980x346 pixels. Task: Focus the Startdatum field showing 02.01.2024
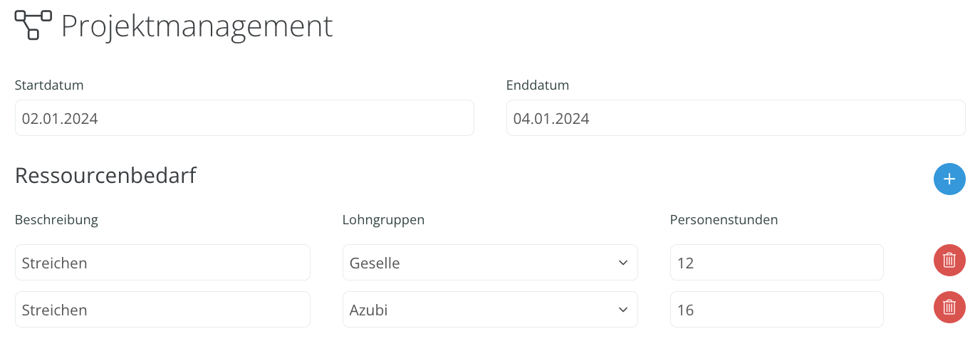pyautogui.click(x=244, y=117)
